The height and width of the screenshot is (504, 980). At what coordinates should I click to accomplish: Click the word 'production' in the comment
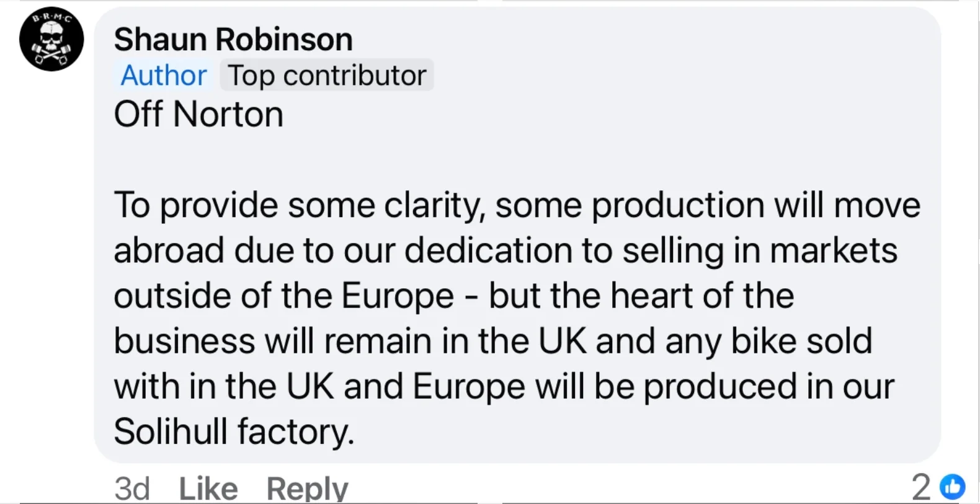click(678, 205)
